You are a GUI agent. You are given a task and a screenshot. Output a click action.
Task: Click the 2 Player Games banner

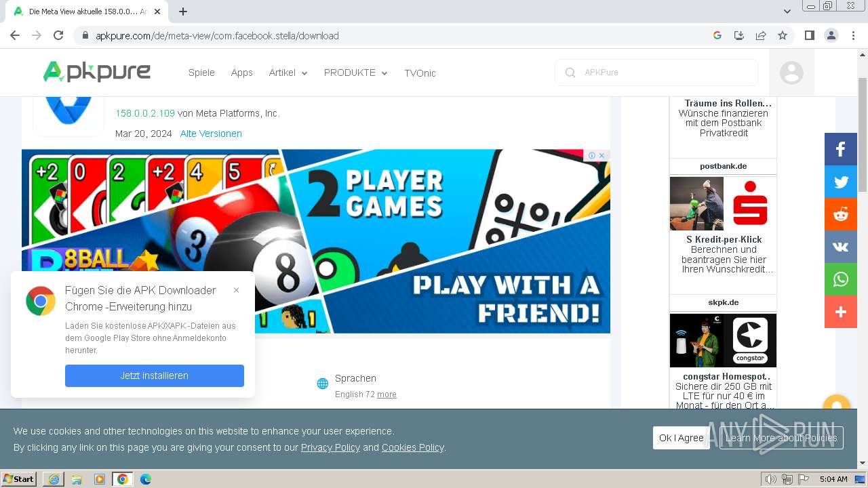tap(316, 241)
